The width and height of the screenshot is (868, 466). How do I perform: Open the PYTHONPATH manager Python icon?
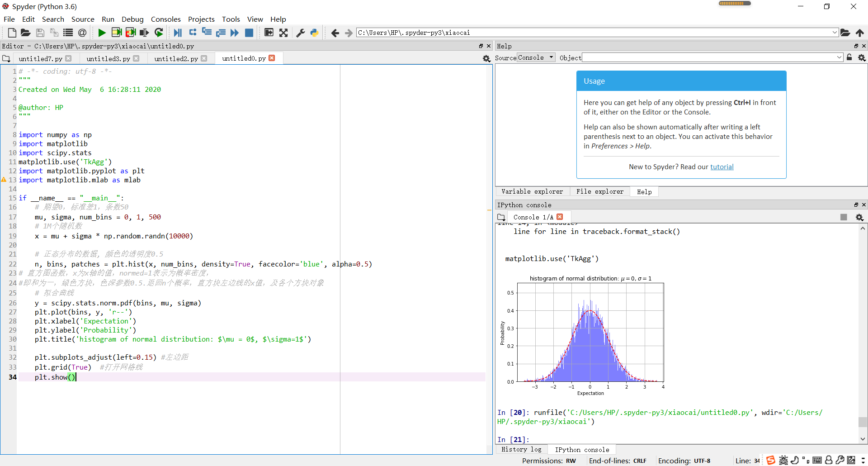[314, 33]
